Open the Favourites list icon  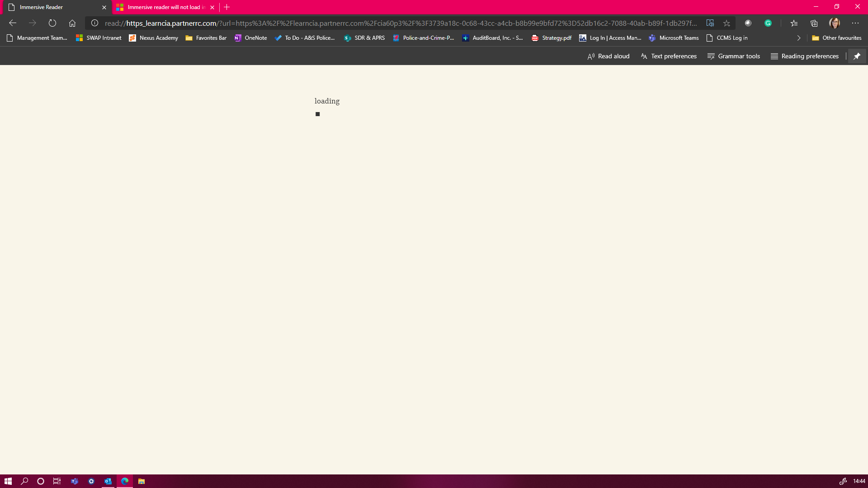point(794,23)
